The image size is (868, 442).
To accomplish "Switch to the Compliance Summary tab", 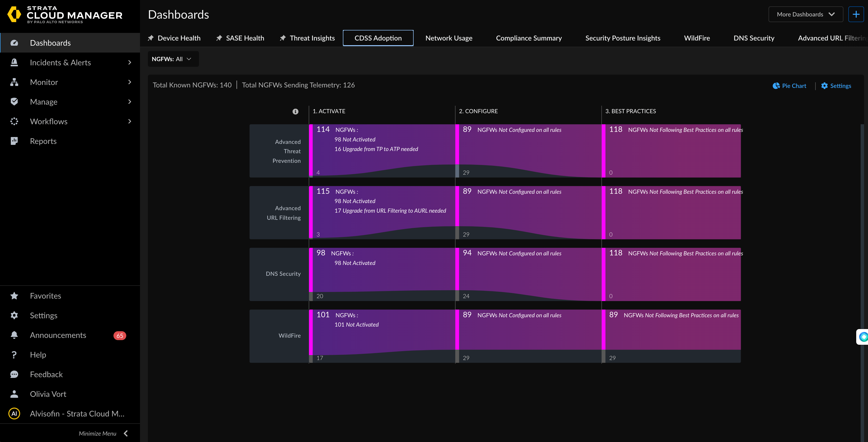I will [528, 38].
